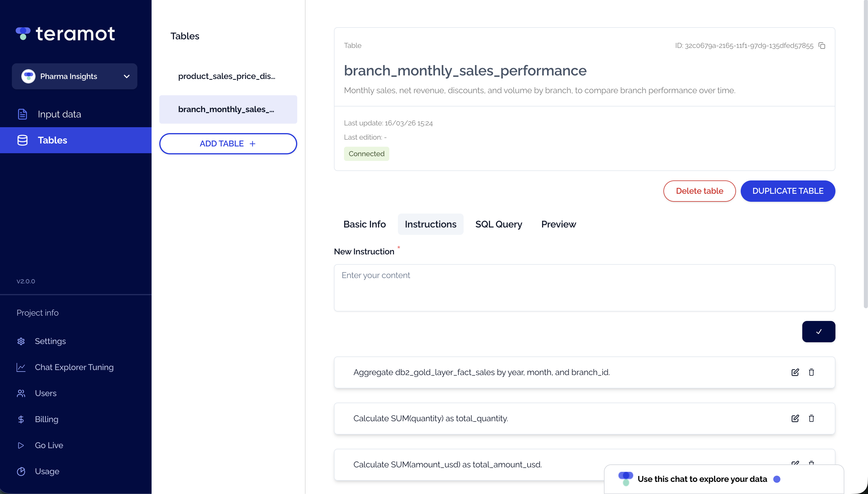Open the Preview tab
Screen dimensions: 868x494
tap(558, 224)
